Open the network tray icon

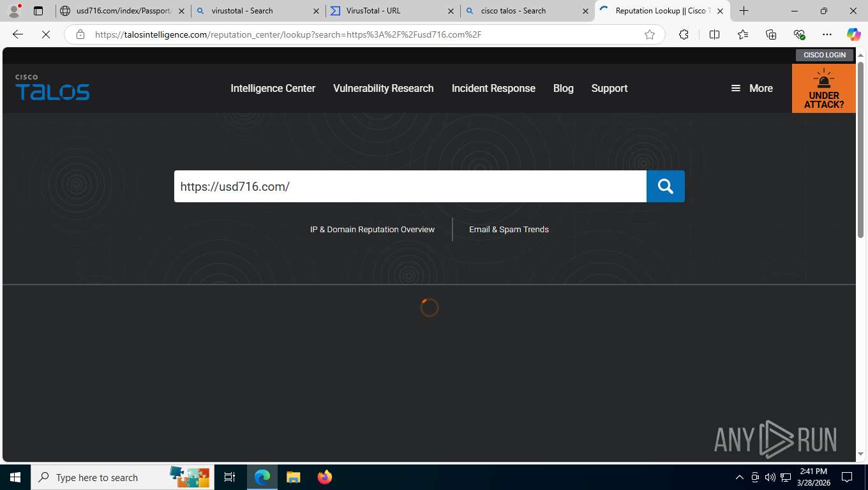[786, 477]
